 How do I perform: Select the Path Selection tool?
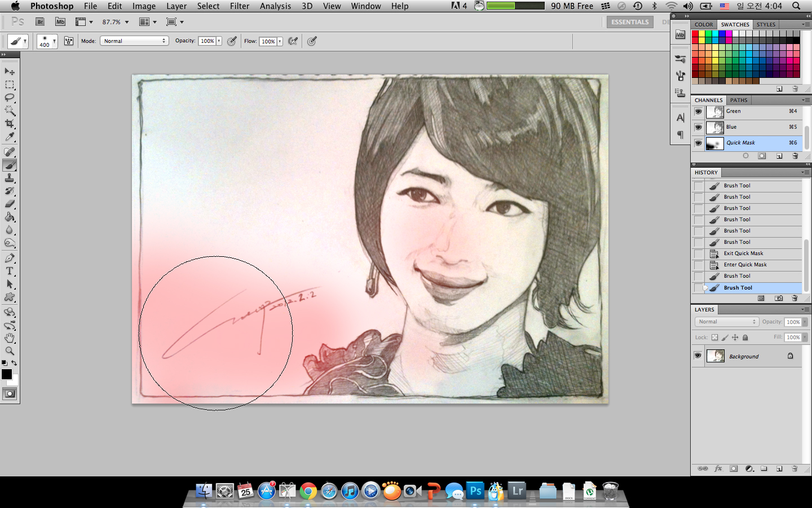[x=10, y=284]
